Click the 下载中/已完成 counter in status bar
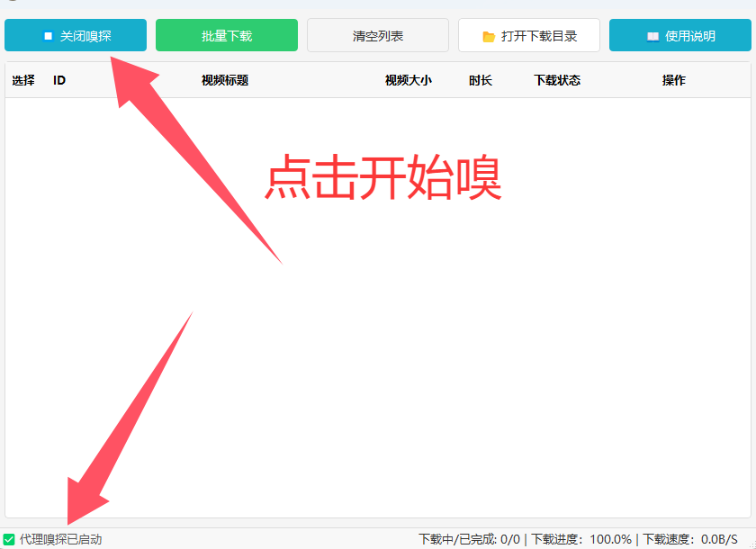This screenshot has height=549, width=756. click(469, 539)
